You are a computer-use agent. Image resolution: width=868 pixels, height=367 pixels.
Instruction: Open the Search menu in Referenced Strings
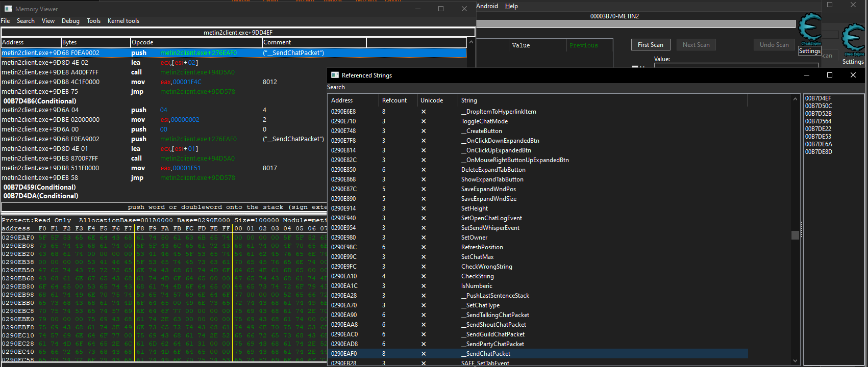pyautogui.click(x=336, y=87)
